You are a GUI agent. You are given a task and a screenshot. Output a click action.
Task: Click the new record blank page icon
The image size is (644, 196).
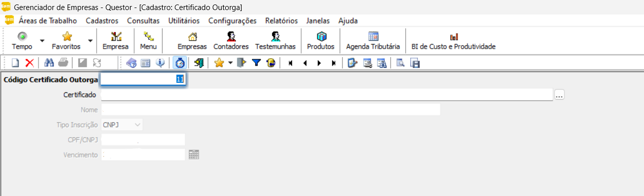click(16, 63)
